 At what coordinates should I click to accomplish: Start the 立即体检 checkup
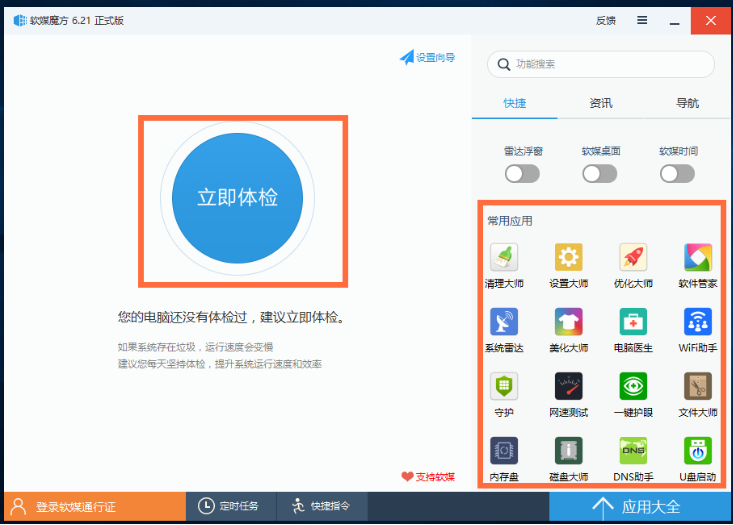point(237,198)
